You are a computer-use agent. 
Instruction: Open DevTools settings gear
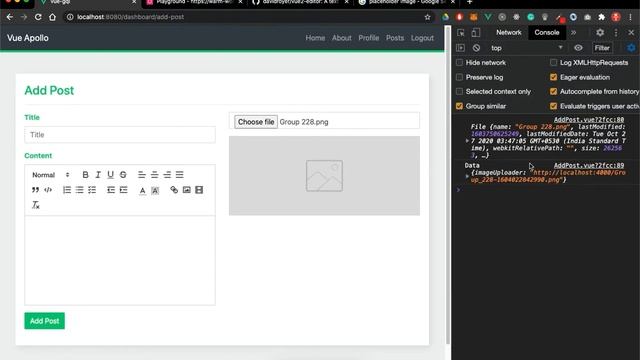click(600, 33)
